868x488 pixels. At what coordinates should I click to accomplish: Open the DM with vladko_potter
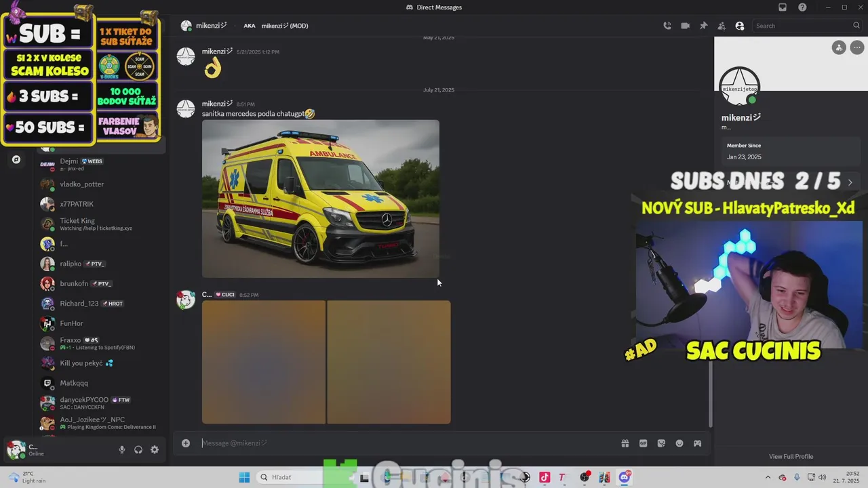(x=100, y=184)
